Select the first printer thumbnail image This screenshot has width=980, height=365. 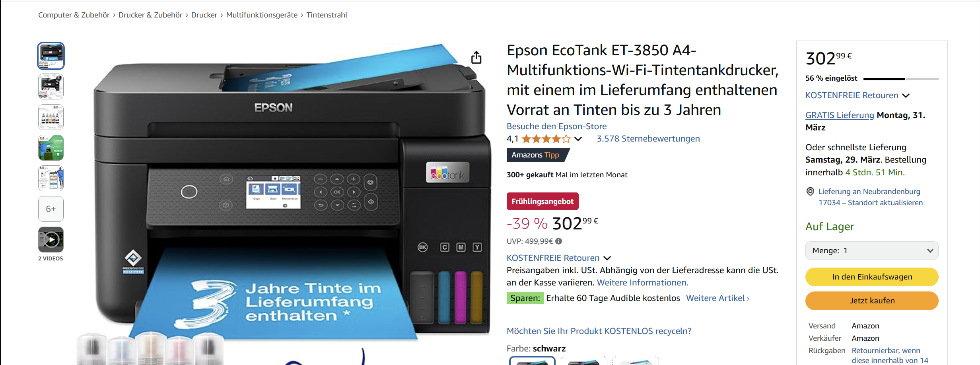(51, 56)
